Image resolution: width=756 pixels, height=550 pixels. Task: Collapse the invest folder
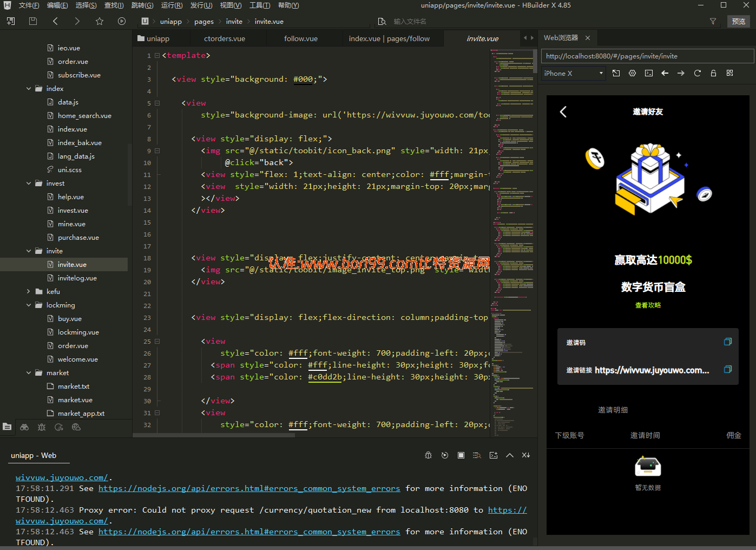pos(29,183)
